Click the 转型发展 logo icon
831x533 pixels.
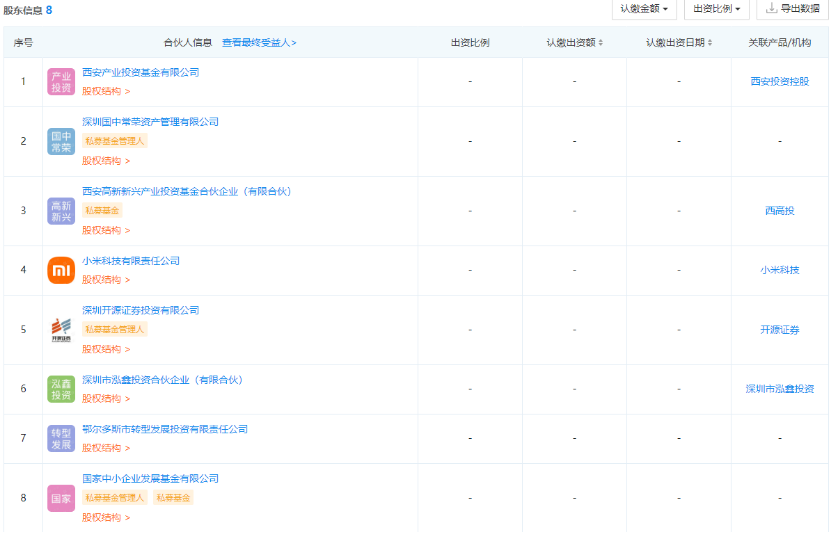tap(61, 438)
